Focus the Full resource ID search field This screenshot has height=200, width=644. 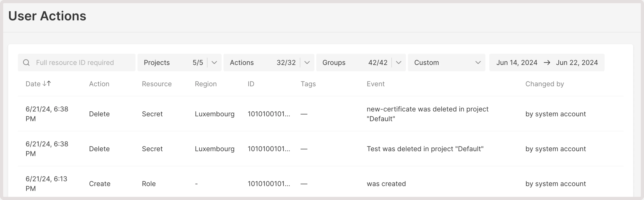point(77,63)
